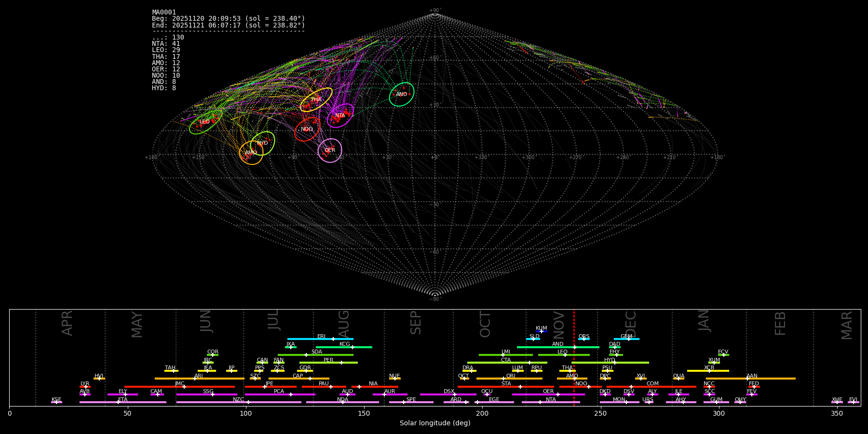Select the NZC pink bar in timeline
Viewport: 868px width, 434px height.
[239, 402]
